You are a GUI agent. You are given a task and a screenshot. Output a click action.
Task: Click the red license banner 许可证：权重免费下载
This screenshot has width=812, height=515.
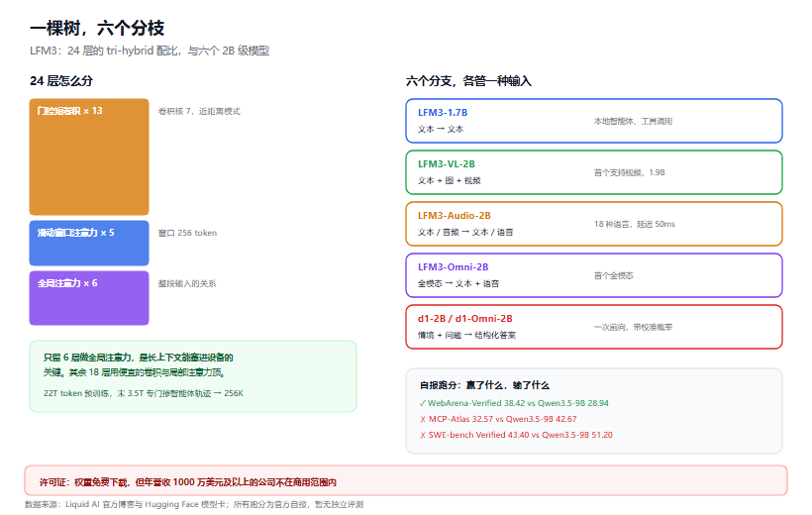[405, 480]
